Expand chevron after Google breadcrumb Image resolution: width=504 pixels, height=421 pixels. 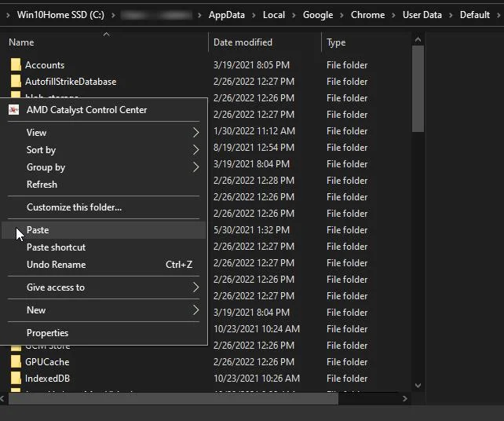[341, 15]
